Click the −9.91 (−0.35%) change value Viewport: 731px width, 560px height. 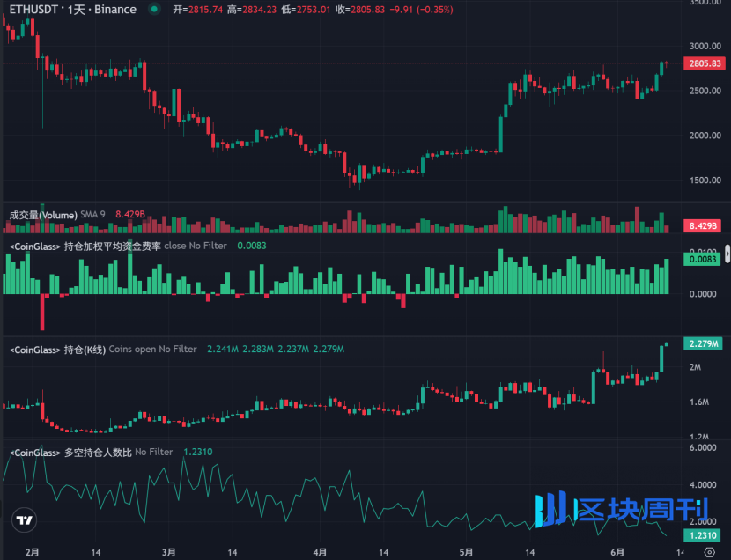422,10
